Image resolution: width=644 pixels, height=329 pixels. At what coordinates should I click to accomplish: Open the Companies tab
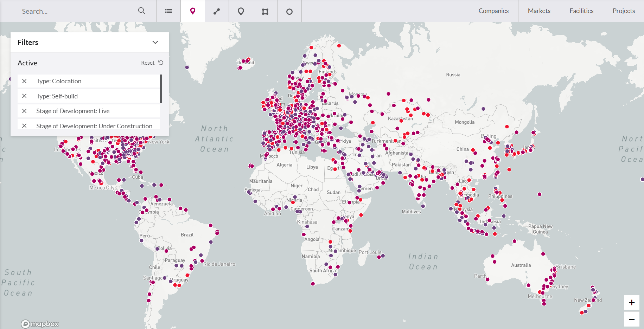tap(493, 11)
